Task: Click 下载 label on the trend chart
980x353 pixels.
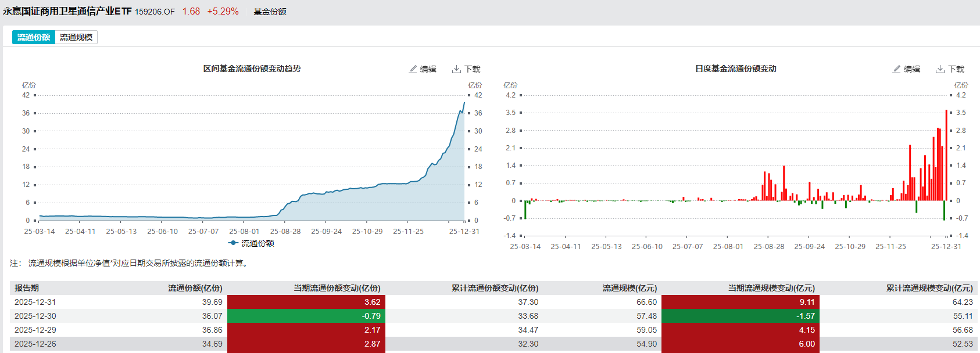Action: [x=473, y=69]
